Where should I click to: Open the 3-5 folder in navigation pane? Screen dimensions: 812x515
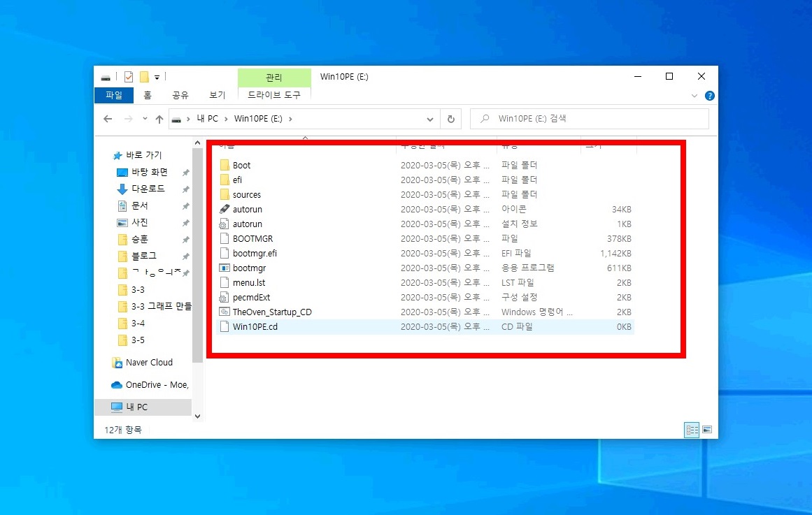click(137, 340)
